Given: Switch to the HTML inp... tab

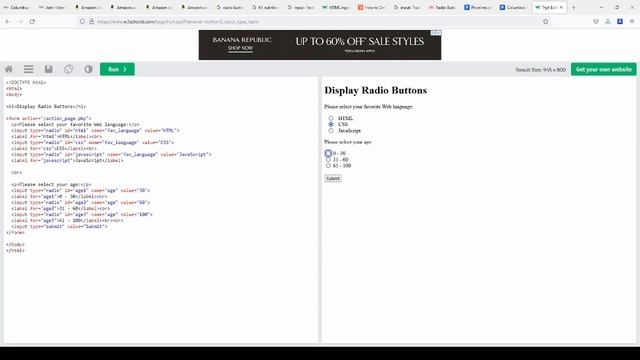Looking at the screenshot, I should coord(336,7).
